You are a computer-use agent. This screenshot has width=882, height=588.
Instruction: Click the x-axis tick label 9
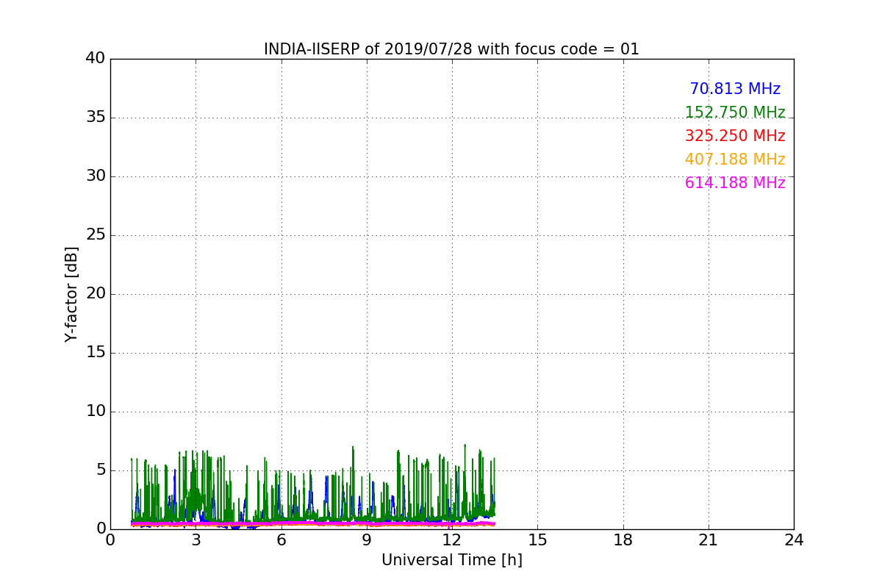click(x=367, y=540)
